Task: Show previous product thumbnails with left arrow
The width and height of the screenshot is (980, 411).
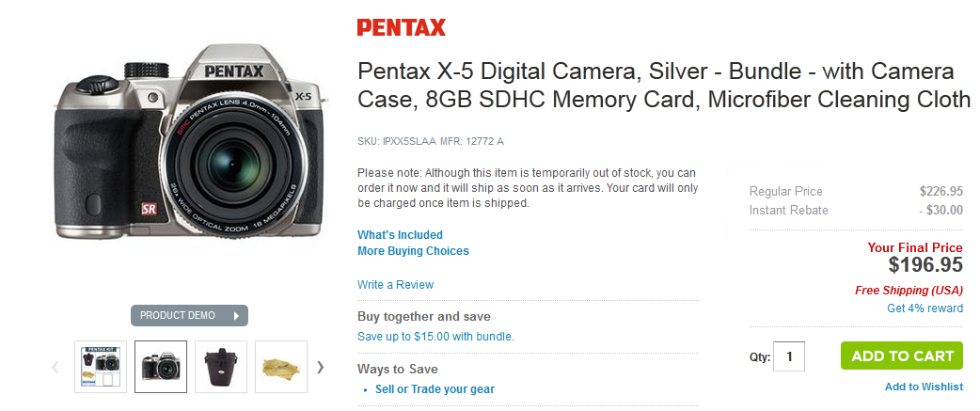Action: (x=55, y=367)
